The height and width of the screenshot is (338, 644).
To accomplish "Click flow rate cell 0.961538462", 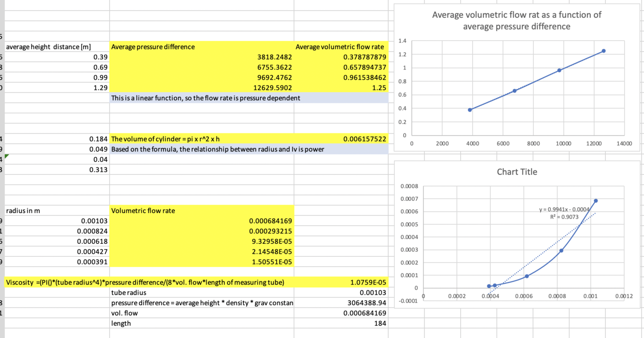I will click(341, 77).
